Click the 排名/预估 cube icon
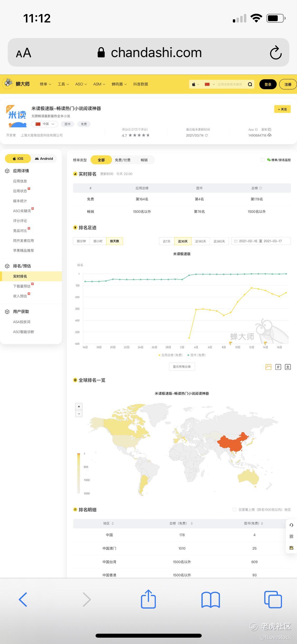 [x=7, y=266]
